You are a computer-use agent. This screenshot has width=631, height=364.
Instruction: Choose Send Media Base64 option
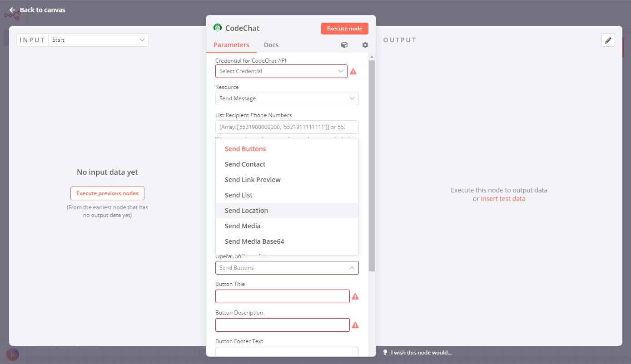pos(287,241)
